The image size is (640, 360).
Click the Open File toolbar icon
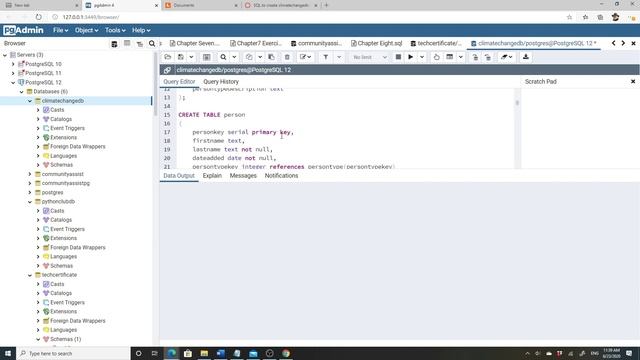click(x=168, y=57)
